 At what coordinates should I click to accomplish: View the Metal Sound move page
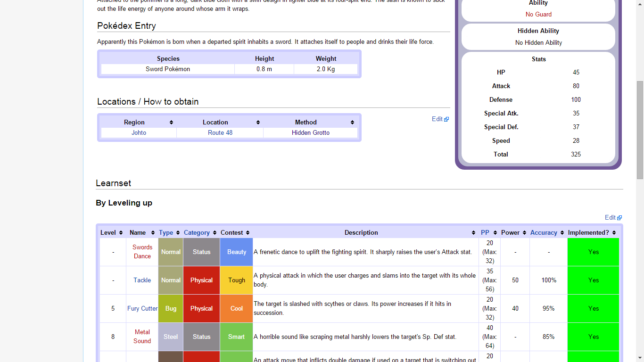(x=142, y=337)
